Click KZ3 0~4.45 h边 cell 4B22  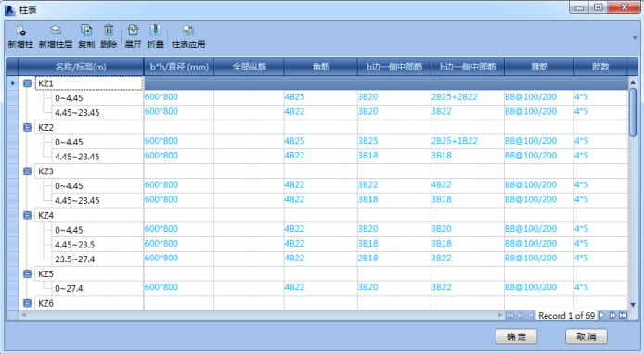[x=468, y=185]
